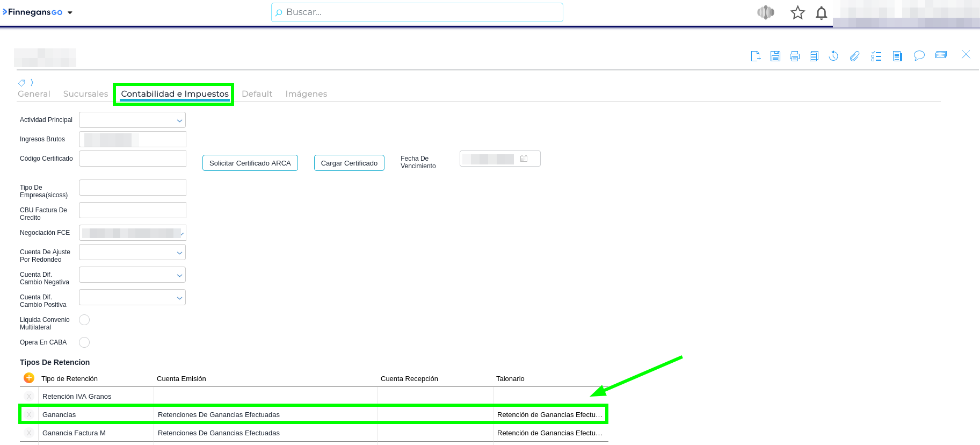Open Cuenta Dif. Cambio Positiva dropdown
Viewport: 980px width, 445px height.
point(132,297)
